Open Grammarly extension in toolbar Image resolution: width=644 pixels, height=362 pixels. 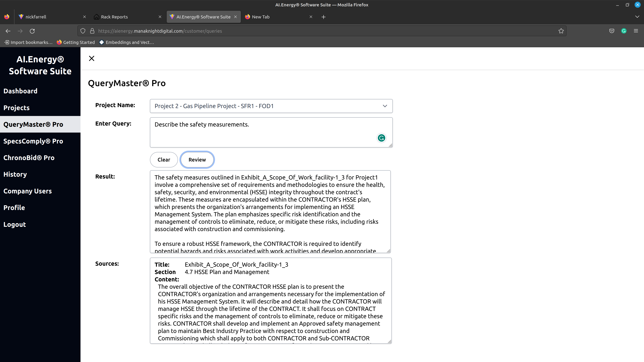[x=624, y=31]
